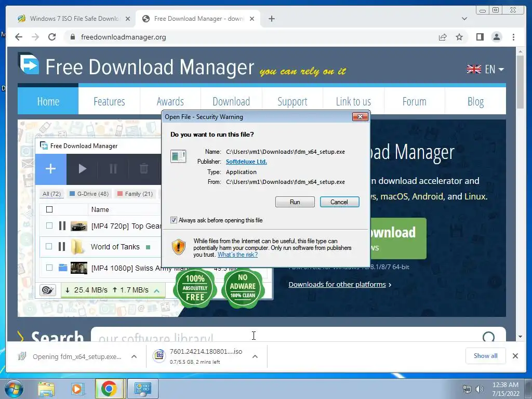Click the application file icon in the dialog
532x399 pixels.
tap(178, 156)
